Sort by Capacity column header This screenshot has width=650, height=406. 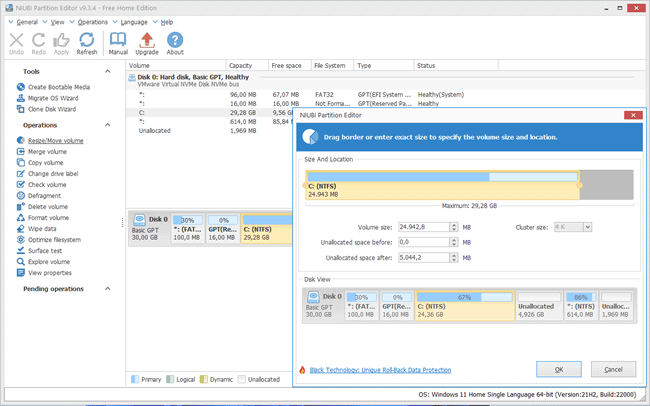tap(247, 66)
